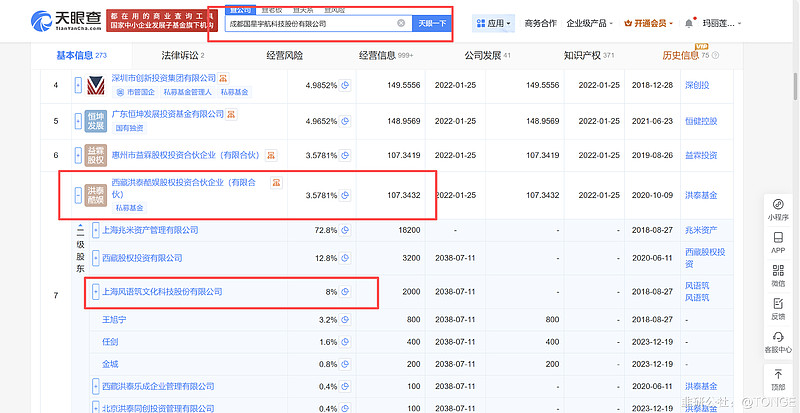Switch to 经营信息 tab
The width and height of the screenshot is (800, 413).
pyautogui.click(x=386, y=55)
